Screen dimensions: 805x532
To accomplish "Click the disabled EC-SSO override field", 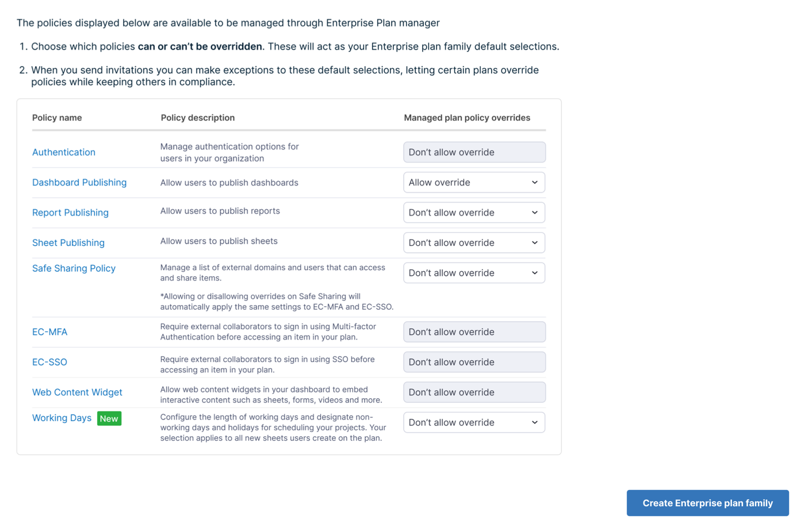I will point(474,362).
